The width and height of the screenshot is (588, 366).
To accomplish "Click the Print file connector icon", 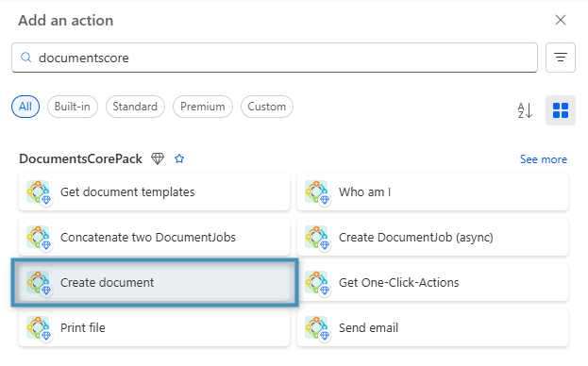I will point(39,328).
